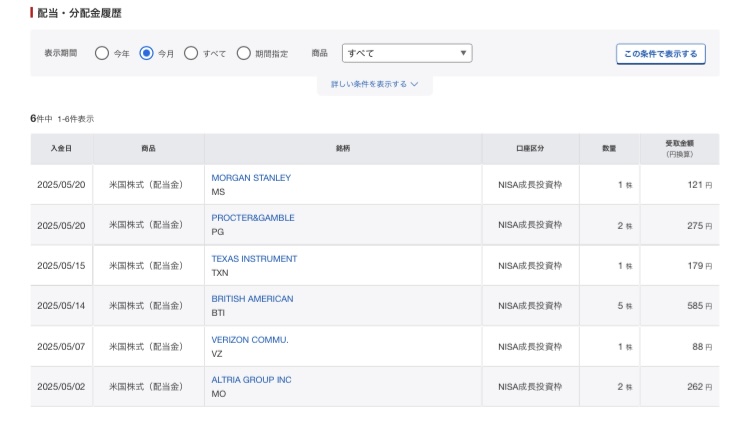Click the BTI ticker symbol
Viewport: 750px width, 424px height.
coord(218,313)
